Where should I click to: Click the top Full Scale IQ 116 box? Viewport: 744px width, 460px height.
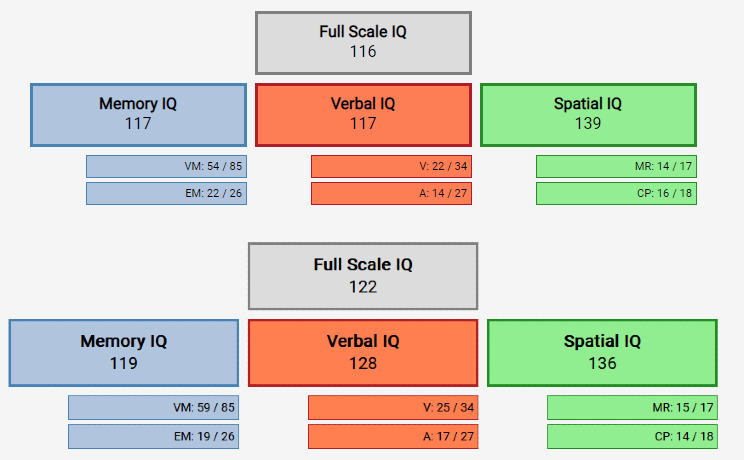(x=363, y=43)
